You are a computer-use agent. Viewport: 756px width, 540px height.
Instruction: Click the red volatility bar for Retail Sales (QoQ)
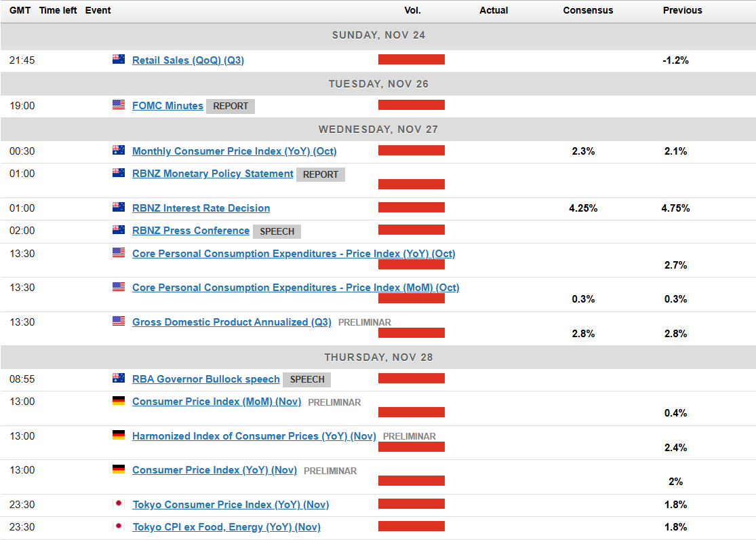[412, 60]
